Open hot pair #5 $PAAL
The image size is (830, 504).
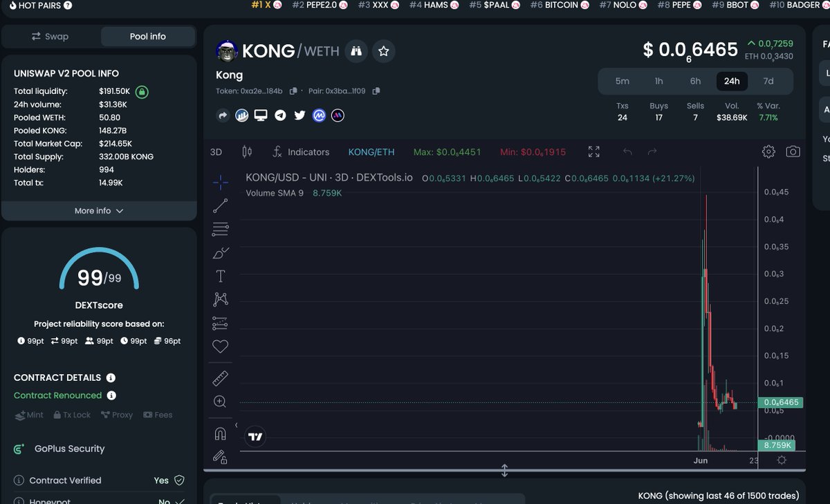pos(495,5)
